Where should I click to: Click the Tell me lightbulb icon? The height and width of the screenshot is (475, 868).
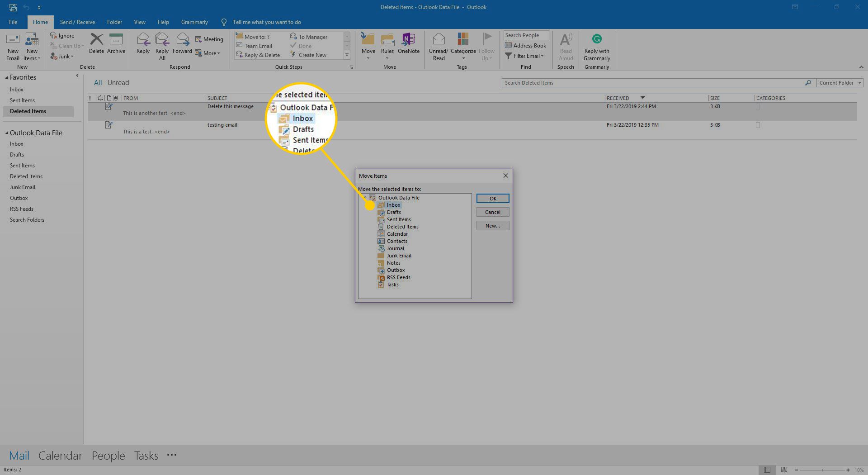point(224,22)
